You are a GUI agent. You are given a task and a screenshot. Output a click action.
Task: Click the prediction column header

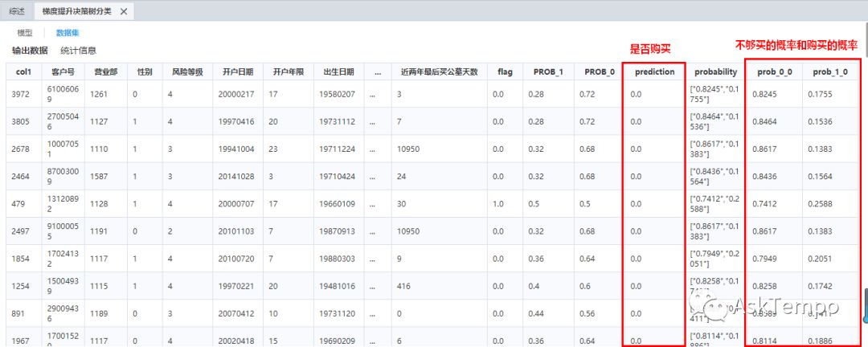click(x=654, y=72)
